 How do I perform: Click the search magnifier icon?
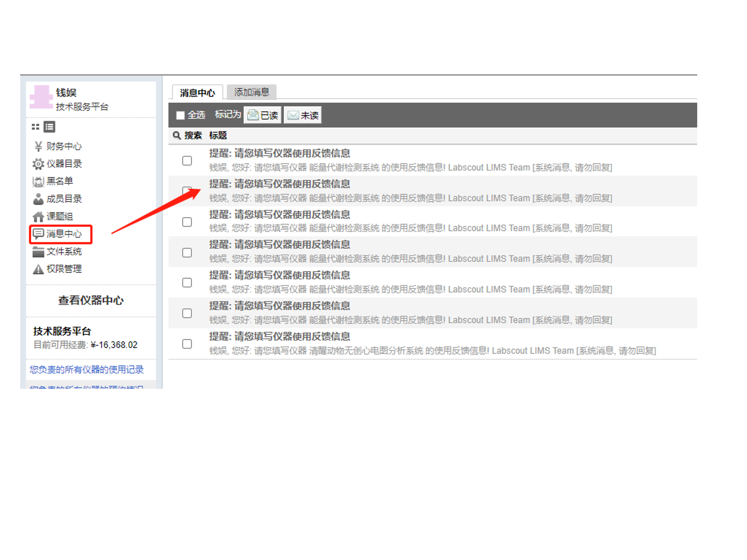[177, 135]
